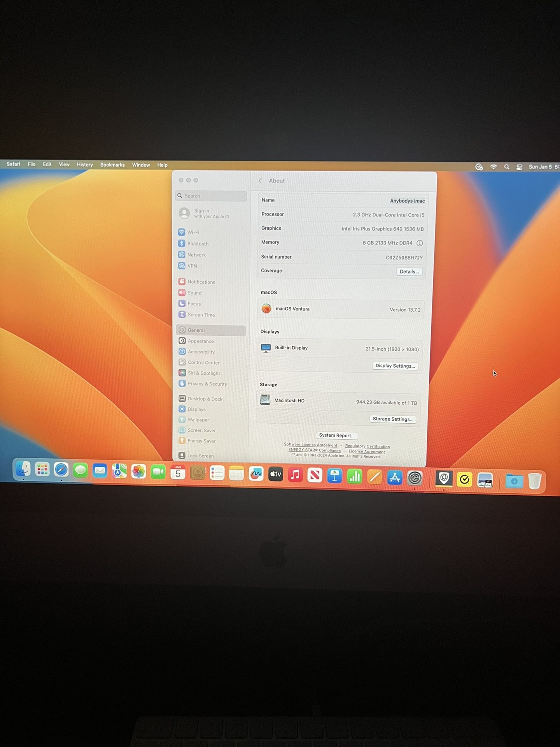Viewport: 560px width, 747px height.
Task: Go back using the About chevron
Action: point(260,181)
